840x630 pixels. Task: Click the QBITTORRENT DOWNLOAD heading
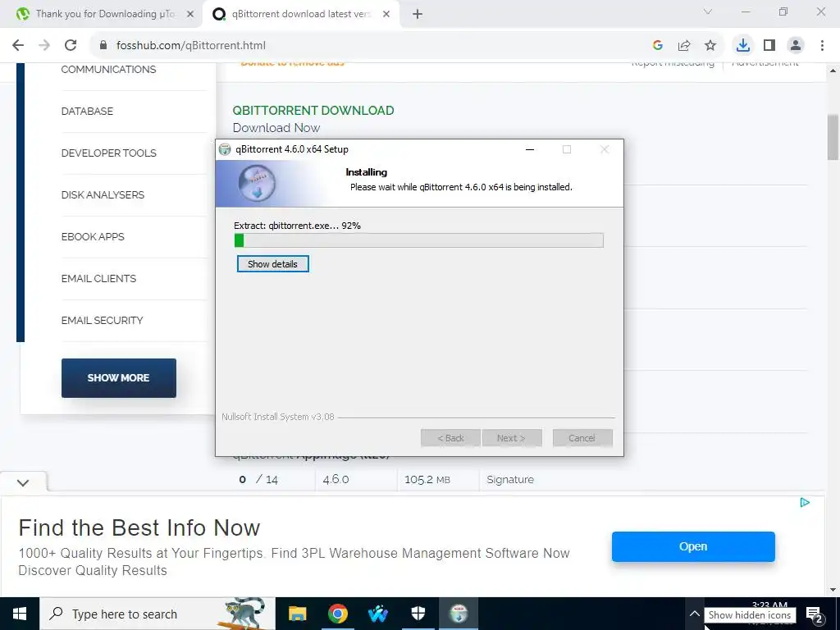313,111
